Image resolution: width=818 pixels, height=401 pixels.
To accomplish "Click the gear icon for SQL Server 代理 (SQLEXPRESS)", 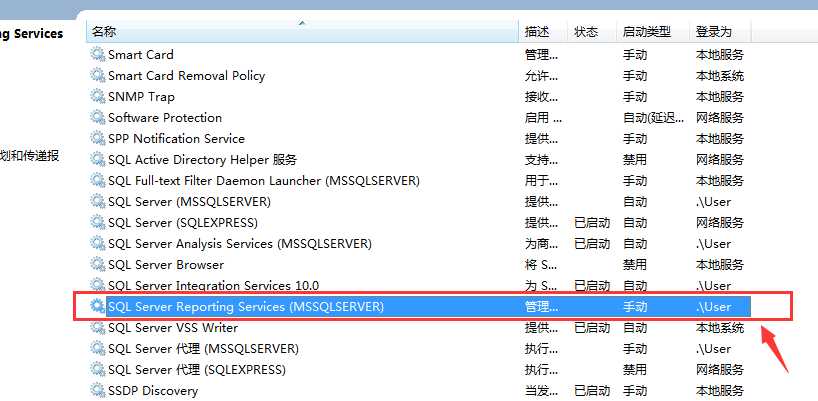I will click(x=98, y=370).
